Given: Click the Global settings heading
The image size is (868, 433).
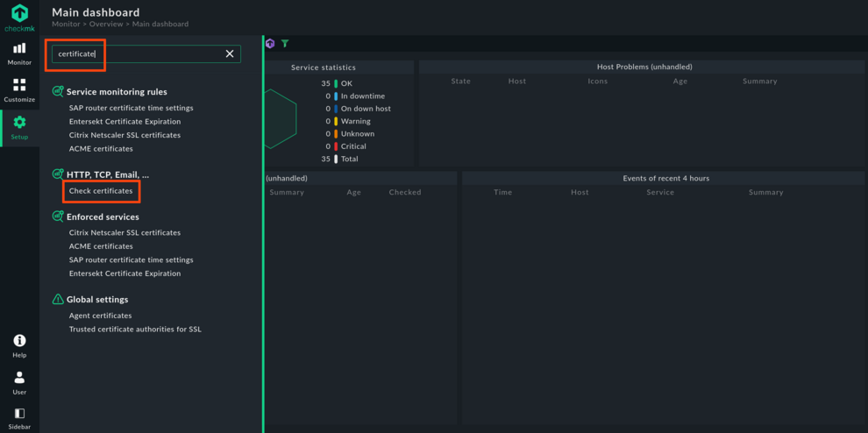Looking at the screenshot, I should (97, 300).
